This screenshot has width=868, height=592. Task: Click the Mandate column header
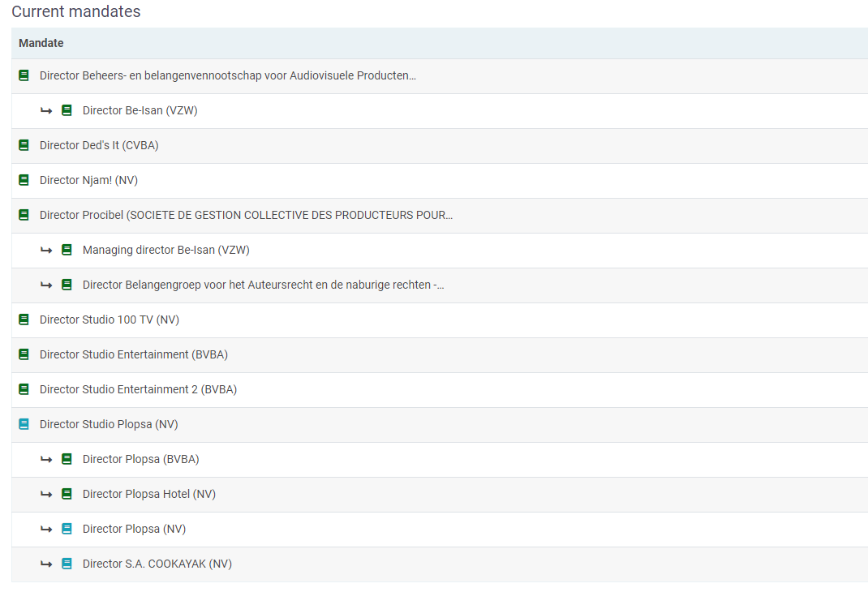[41, 43]
